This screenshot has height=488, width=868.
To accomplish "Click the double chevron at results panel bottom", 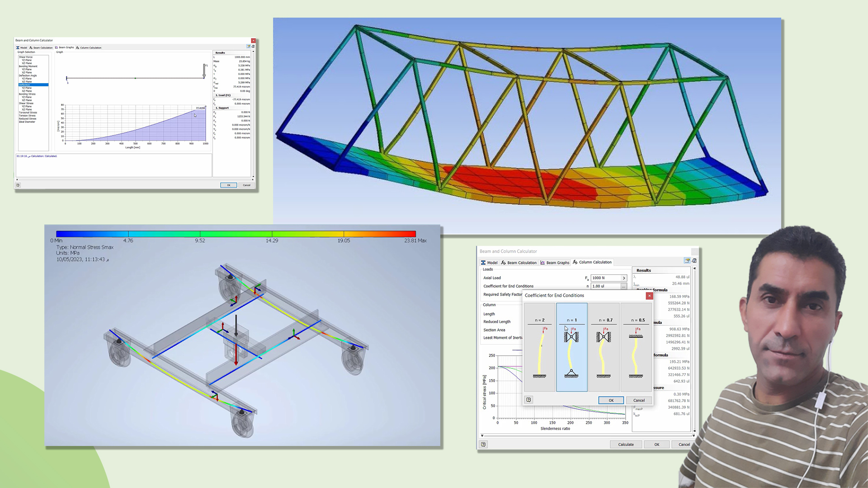I will coord(694,430).
